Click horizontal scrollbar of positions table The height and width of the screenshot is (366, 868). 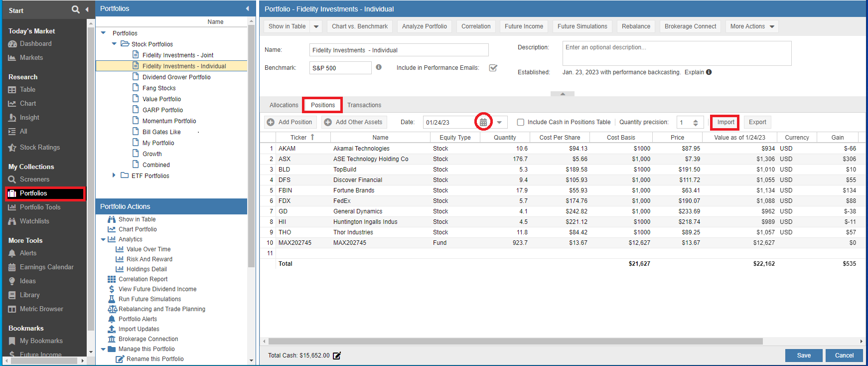pyautogui.click(x=516, y=342)
